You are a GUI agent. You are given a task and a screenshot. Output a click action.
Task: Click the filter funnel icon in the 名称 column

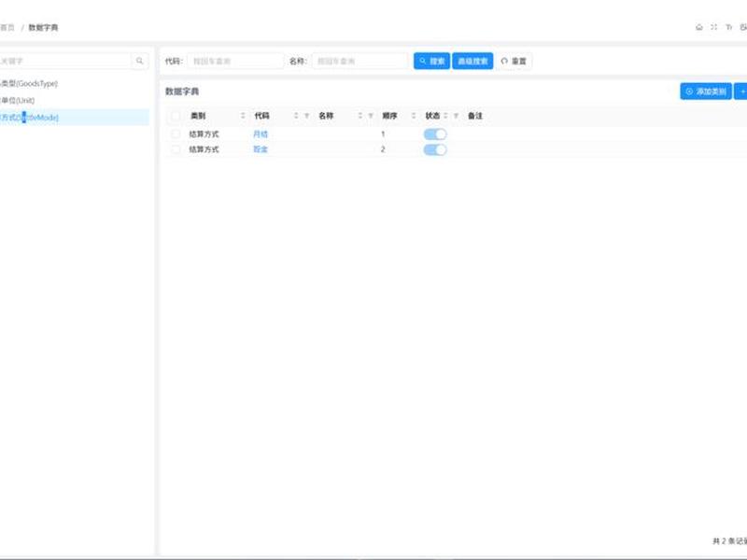click(x=371, y=116)
